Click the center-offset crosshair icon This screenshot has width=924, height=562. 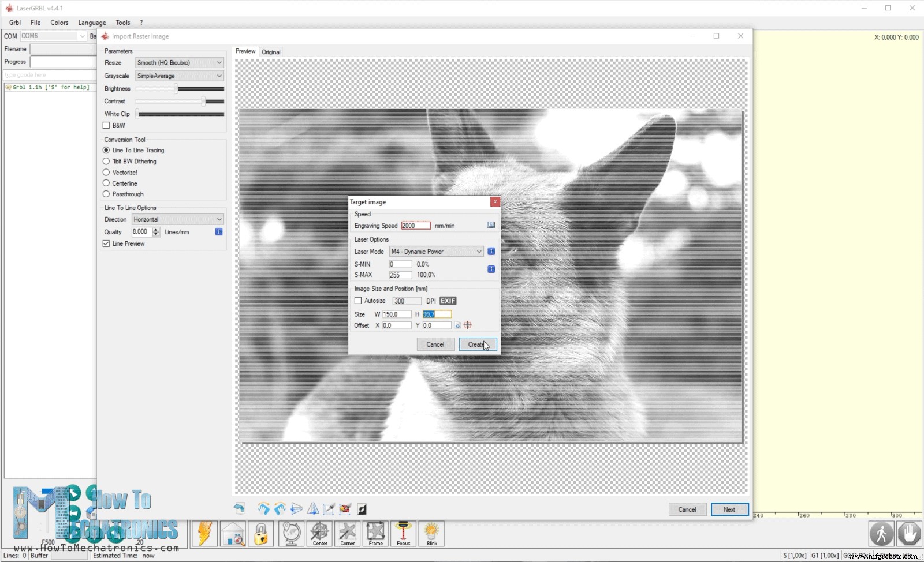(468, 325)
